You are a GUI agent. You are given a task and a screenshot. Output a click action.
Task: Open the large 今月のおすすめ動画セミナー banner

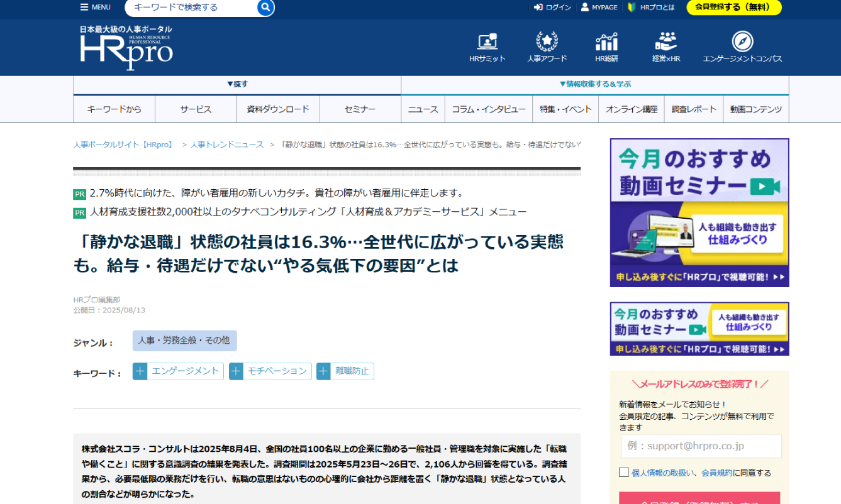click(x=699, y=212)
